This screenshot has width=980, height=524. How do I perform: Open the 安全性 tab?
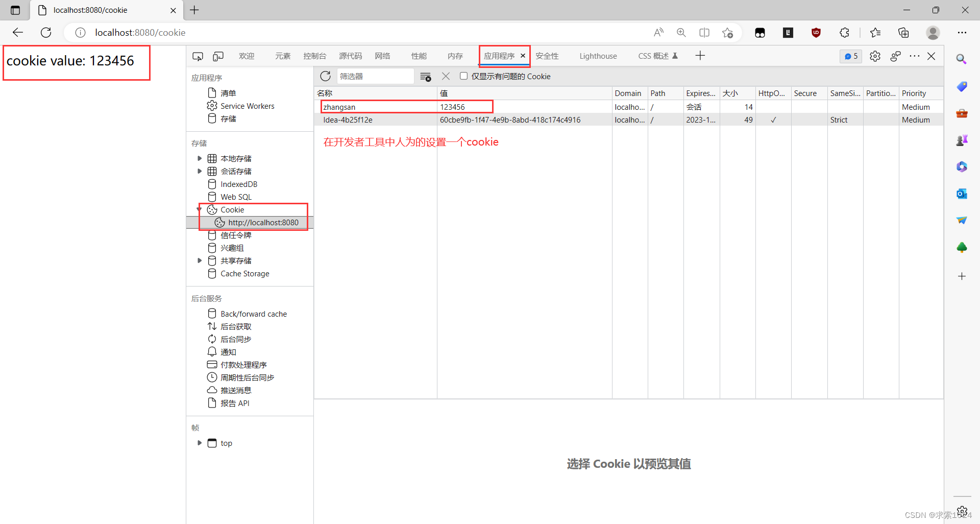tap(547, 56)
